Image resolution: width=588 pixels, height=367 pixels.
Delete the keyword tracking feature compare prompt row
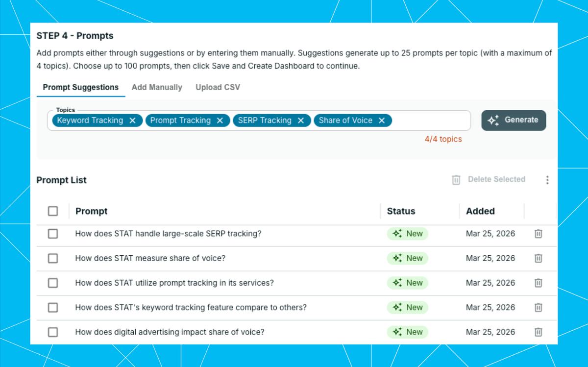click(x=538, y=307)
